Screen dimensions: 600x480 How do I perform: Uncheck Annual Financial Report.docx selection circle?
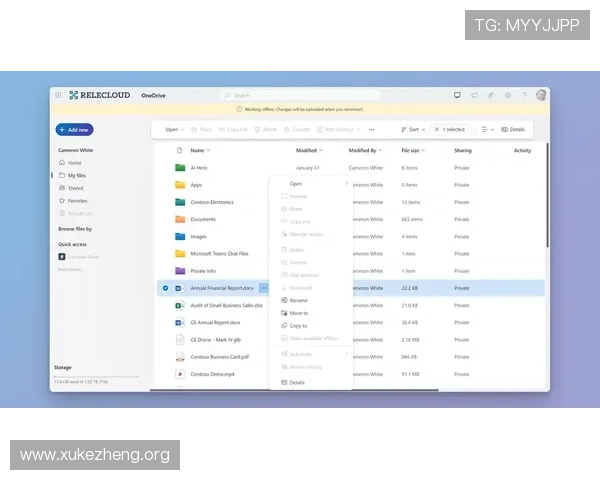click(165, 288)
